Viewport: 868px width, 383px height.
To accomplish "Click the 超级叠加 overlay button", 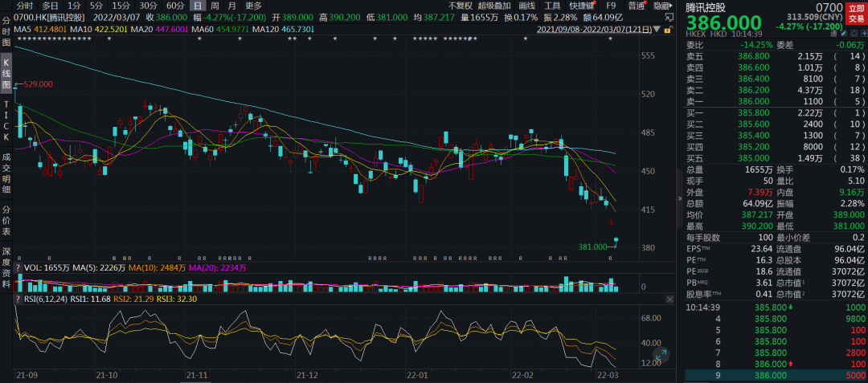I will tap(494, 6).
